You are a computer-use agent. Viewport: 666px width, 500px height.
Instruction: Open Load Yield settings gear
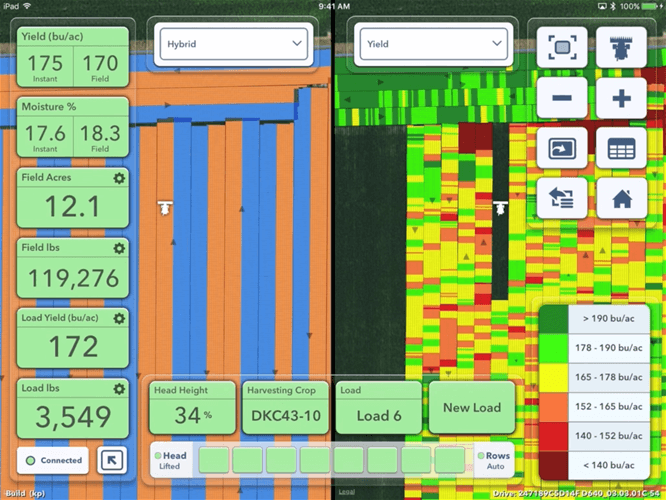click(x=119, y=318)
